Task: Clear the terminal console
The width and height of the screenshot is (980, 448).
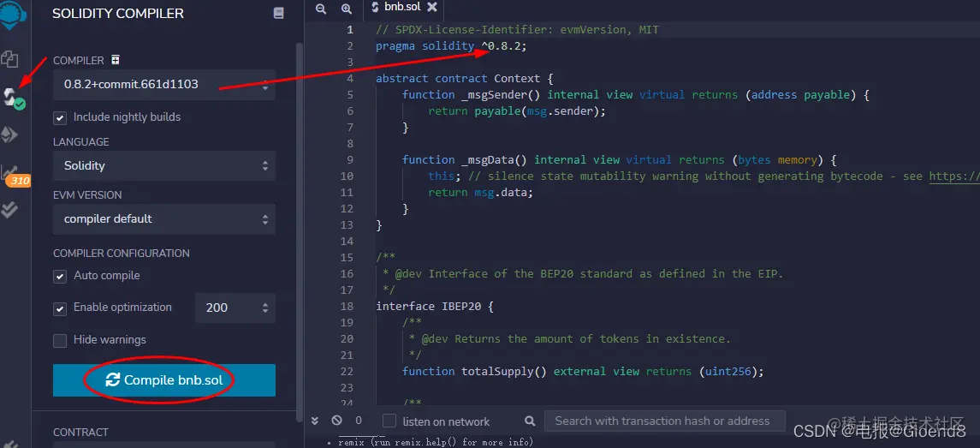Action: click(x=337, y=421)
